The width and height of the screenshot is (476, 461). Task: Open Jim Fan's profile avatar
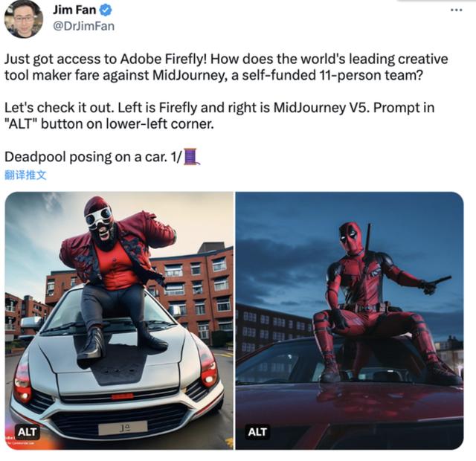(x=23, y=19)
